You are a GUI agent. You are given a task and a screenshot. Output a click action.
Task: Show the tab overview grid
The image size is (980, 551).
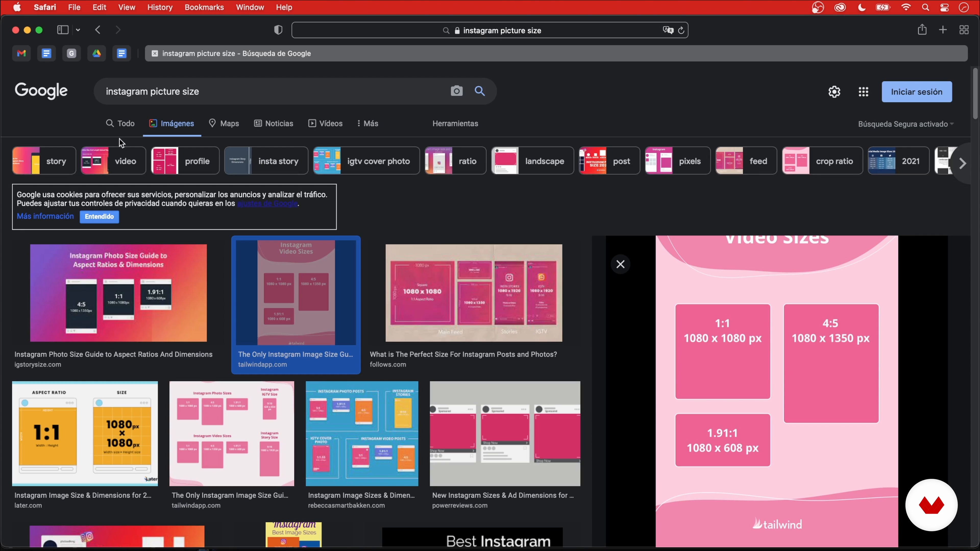[964, 30]
